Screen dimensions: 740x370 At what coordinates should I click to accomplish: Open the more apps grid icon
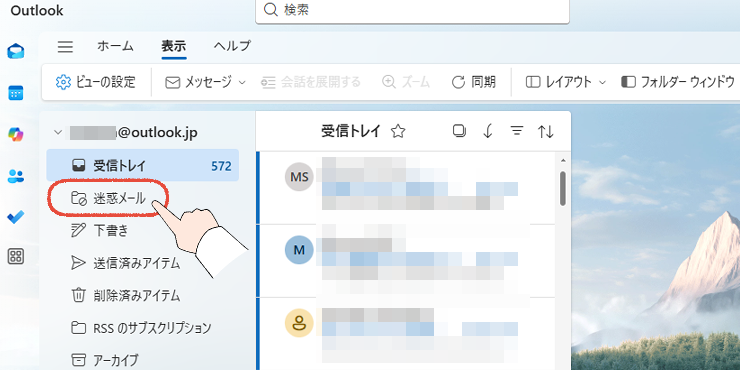(x=16, y=257)
